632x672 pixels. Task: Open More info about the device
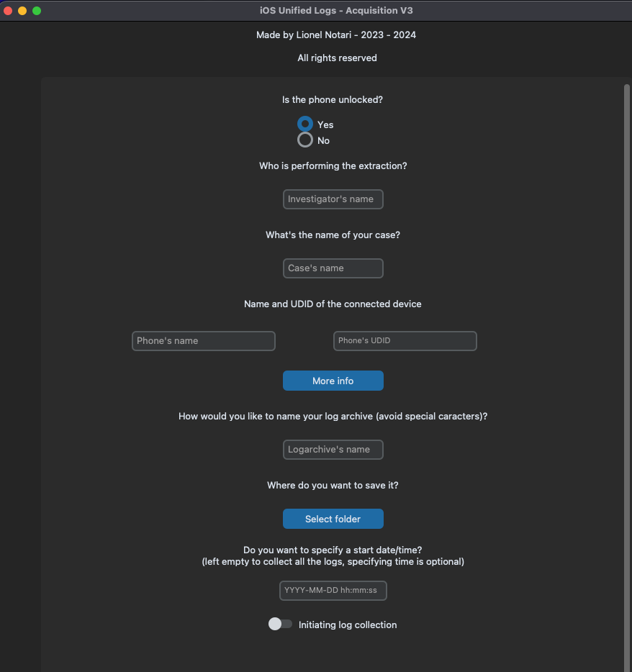pyautogui.click(x=333, y=381)
